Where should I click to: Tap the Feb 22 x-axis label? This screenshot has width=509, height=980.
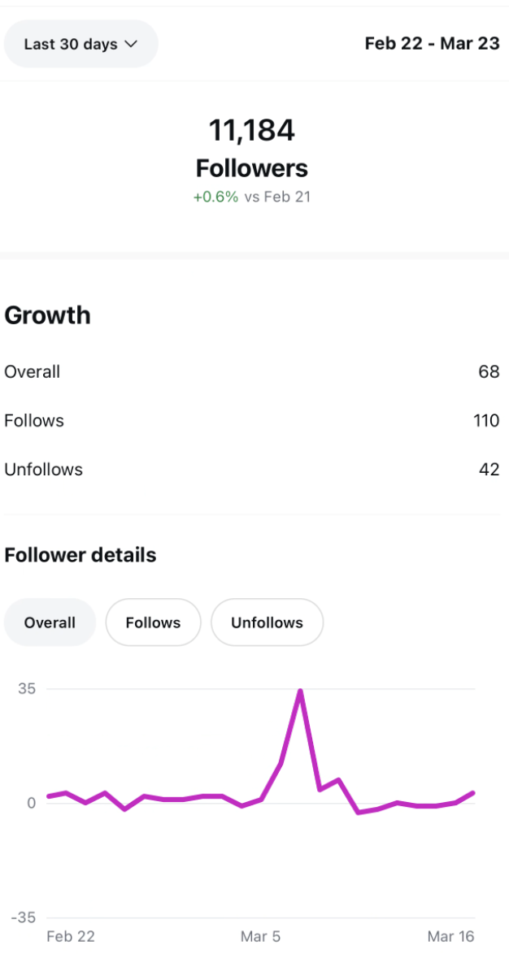tap(71, 936)
